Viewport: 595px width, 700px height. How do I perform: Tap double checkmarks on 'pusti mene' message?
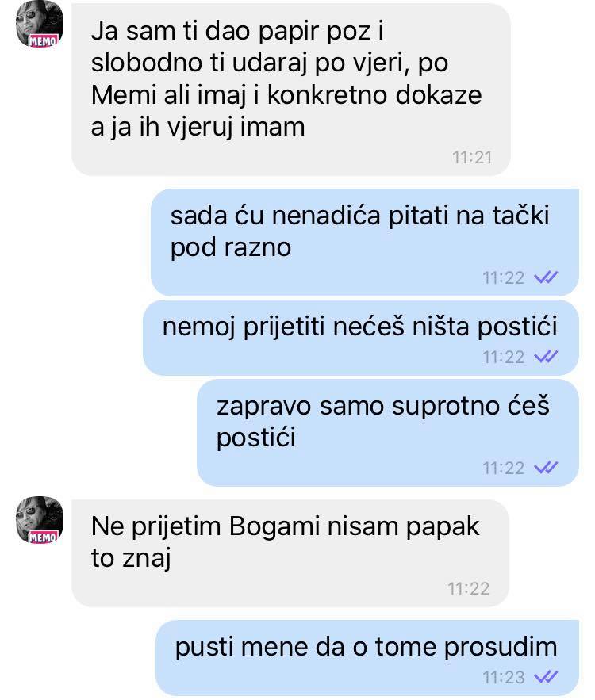click(546, 677)
